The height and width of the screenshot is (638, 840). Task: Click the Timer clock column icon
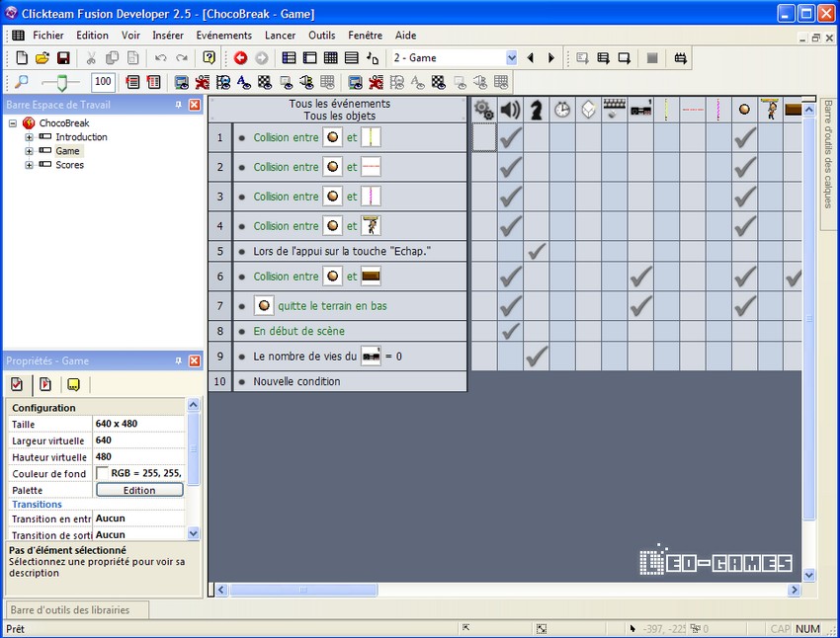pos(562,110)
